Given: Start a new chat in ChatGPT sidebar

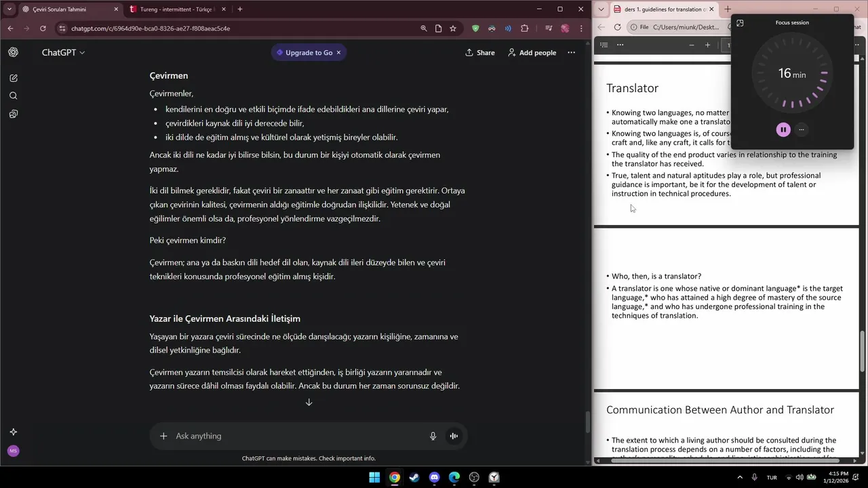Looking at the screenshot, I should 14,78.
